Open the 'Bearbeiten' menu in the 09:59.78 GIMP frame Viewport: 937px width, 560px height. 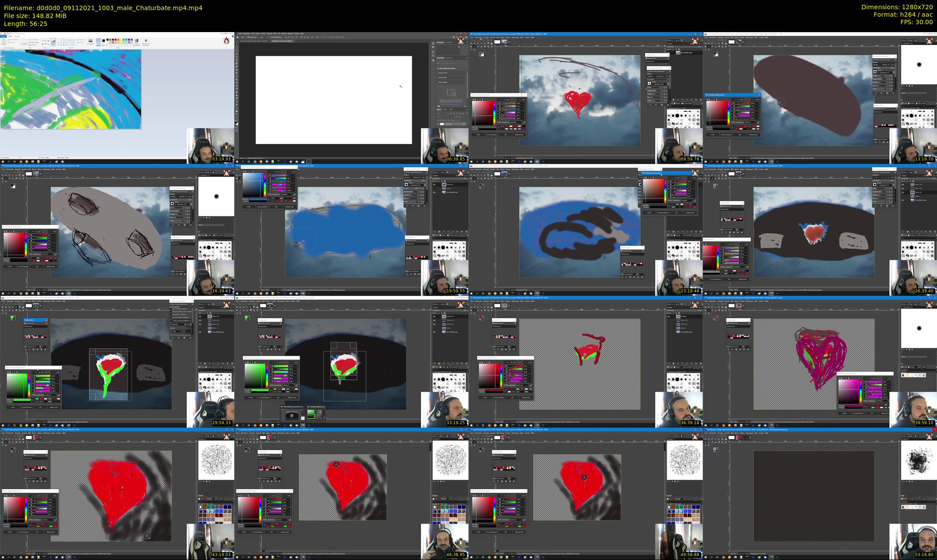click(478, 37)
